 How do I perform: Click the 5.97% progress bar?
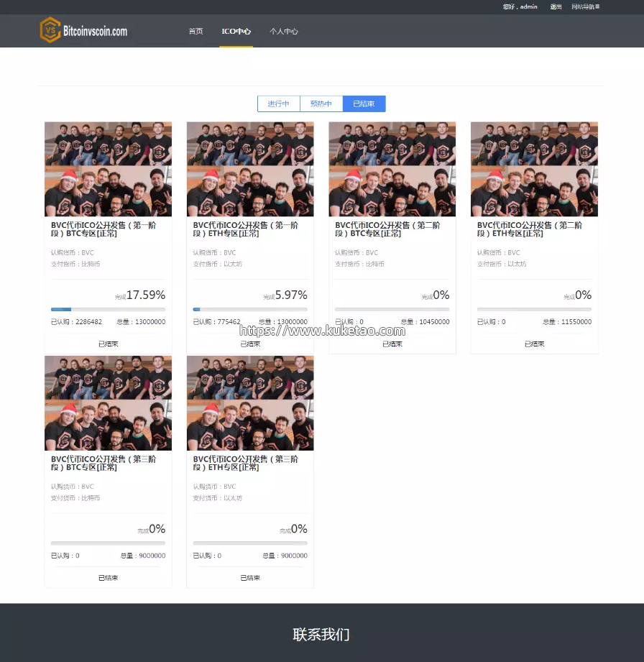(250, 310)
